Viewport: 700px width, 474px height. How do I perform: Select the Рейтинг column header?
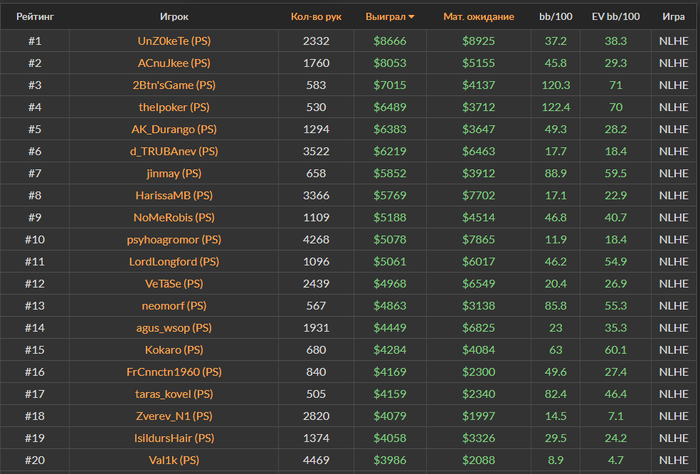click(35, 17)
